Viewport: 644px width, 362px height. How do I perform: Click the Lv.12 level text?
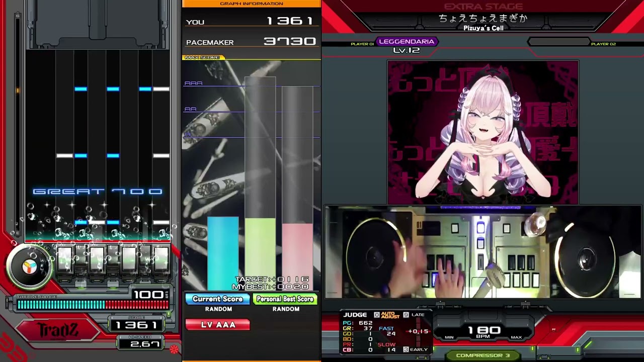pyautogui.click(x=406, y=50)
